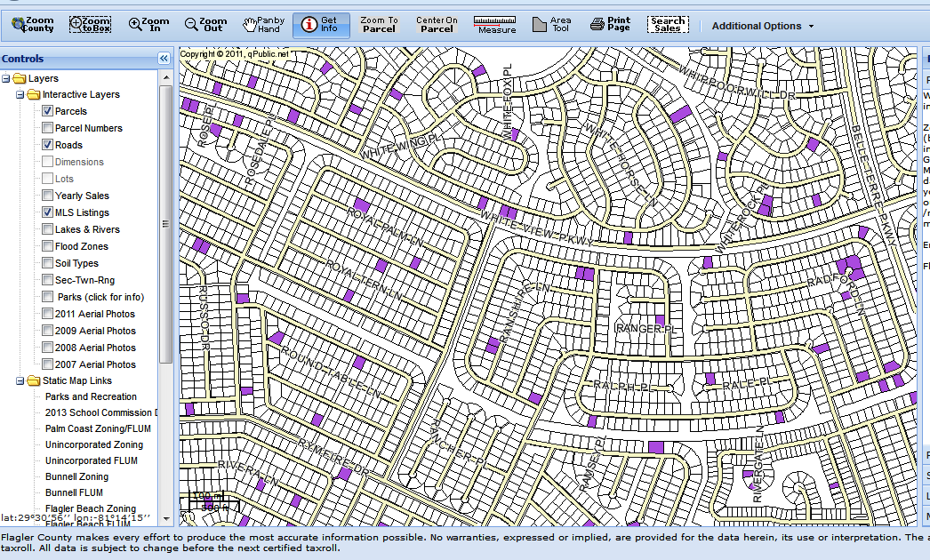Activate the Pan by Hand tool
This screenshot has width=930, height=560.
pyautogui.click(x=263, y=22)
